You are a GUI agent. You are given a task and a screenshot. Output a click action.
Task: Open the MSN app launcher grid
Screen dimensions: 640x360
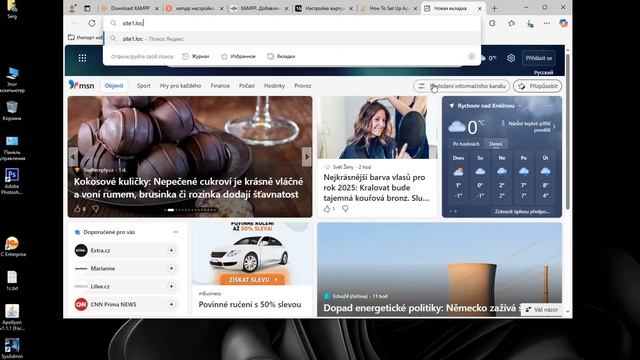(x=82, y=58)
